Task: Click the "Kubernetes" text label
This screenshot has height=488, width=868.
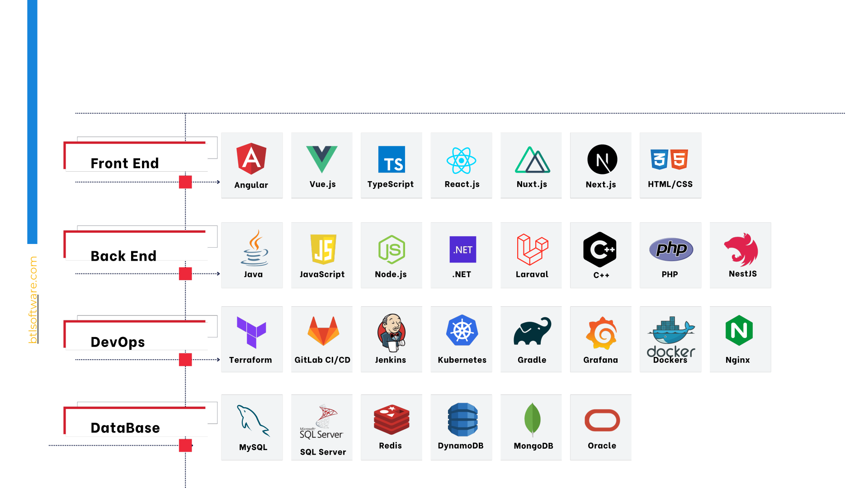Action: click(462, 360)
